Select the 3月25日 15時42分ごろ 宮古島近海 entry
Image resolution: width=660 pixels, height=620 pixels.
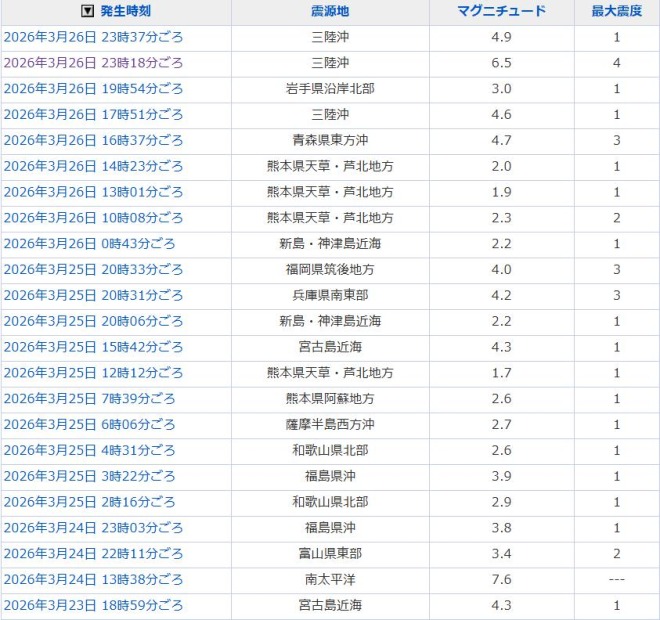tap(94, 347)
